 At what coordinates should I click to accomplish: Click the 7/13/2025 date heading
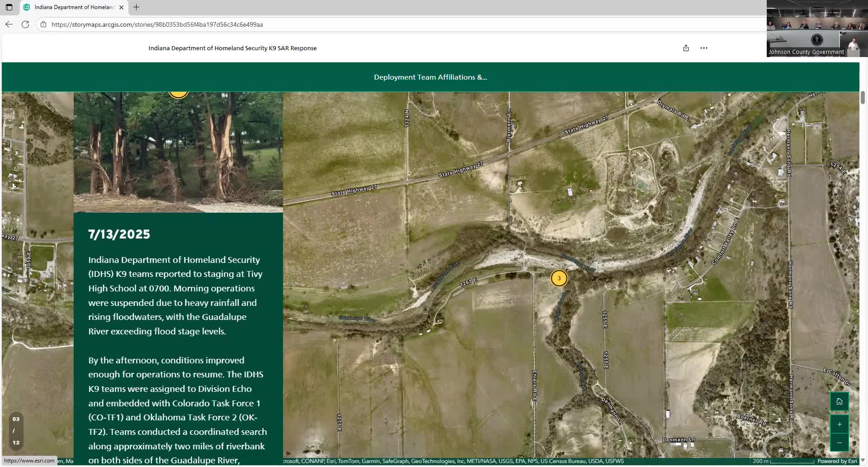pos(119,234)
